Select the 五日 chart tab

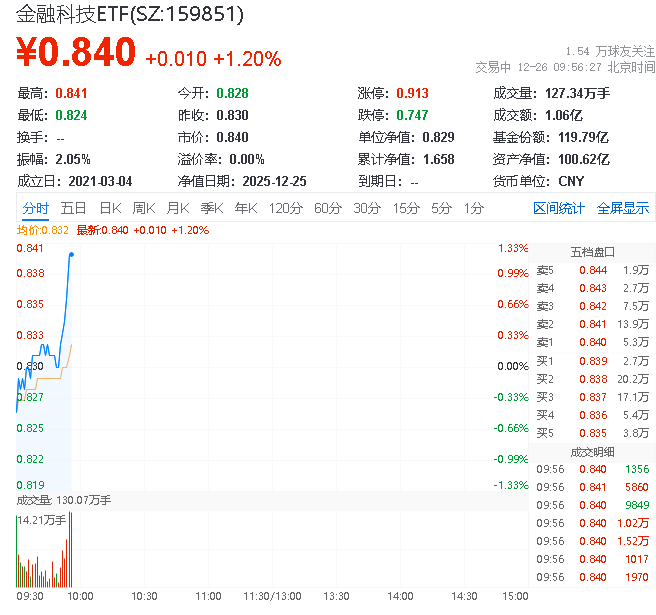73,208
